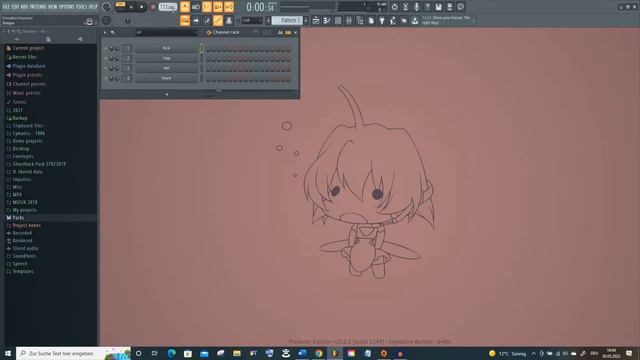Toggle typing keyboard to piano button
This screenshot has width=640, height=360.
click(x=185, y=20)
